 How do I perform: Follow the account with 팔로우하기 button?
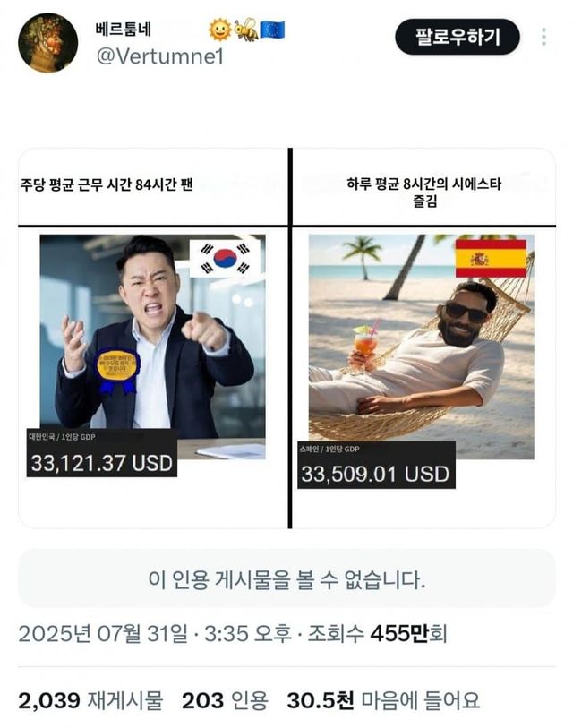click(458, 37)
